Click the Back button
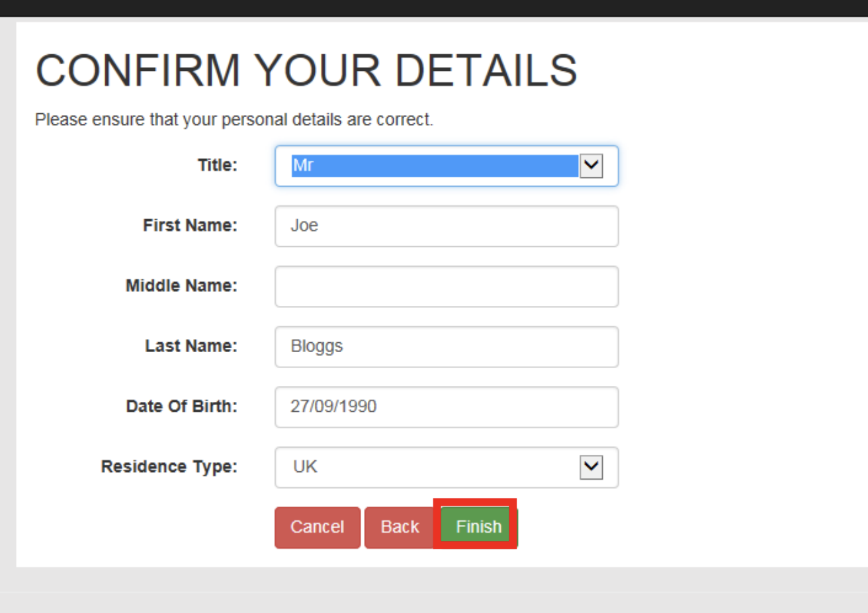The height and width of the screenshot is (613, 868). coord(400,527)
